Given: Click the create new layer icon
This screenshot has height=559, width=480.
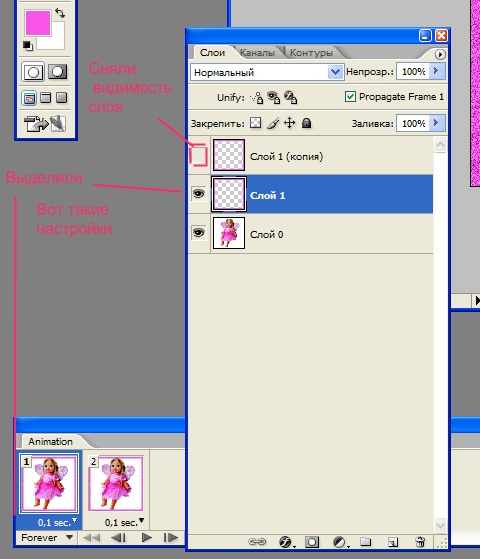Looking at the screenshot, I should [x=393, y=542].
